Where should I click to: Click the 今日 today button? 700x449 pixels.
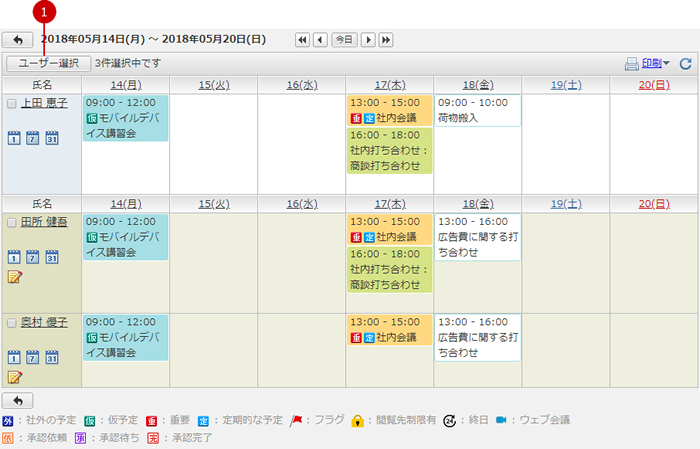pyautogui.click(x=344, y=40)
